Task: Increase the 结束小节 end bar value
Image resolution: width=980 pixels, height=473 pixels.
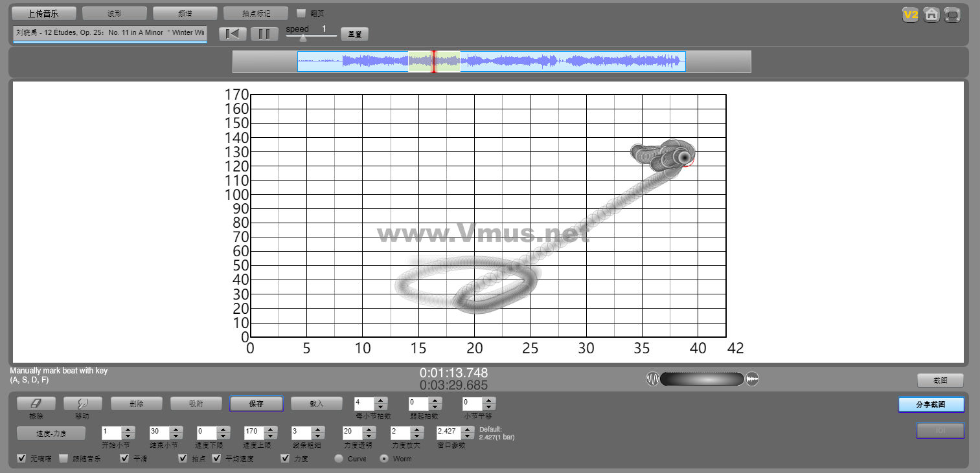Action: [175, 429]
